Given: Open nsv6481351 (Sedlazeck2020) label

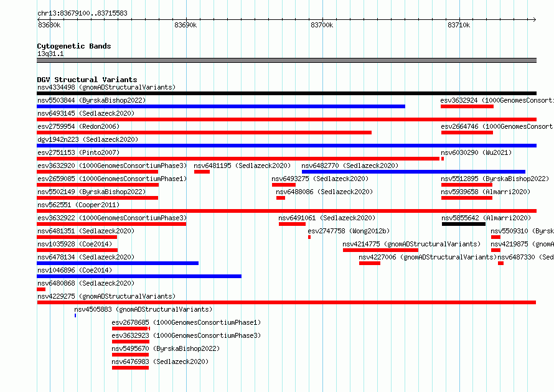Looking at the screenshot, I should pos(86,231).
